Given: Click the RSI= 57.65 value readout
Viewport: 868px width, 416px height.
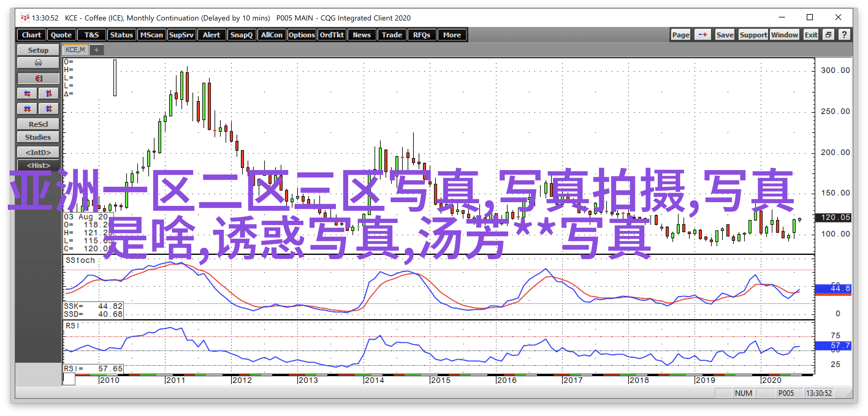Looking at the screenshot, I should coord(93,369).
